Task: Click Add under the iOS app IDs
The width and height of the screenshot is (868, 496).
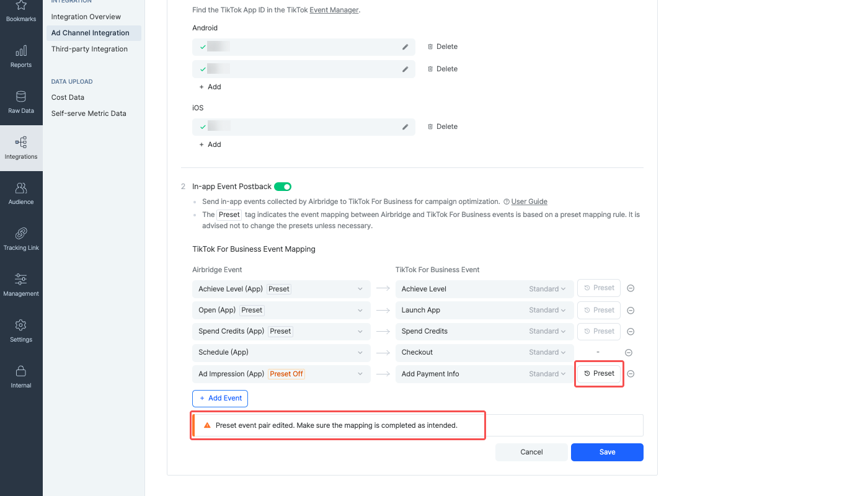Action: click(210, 144)
